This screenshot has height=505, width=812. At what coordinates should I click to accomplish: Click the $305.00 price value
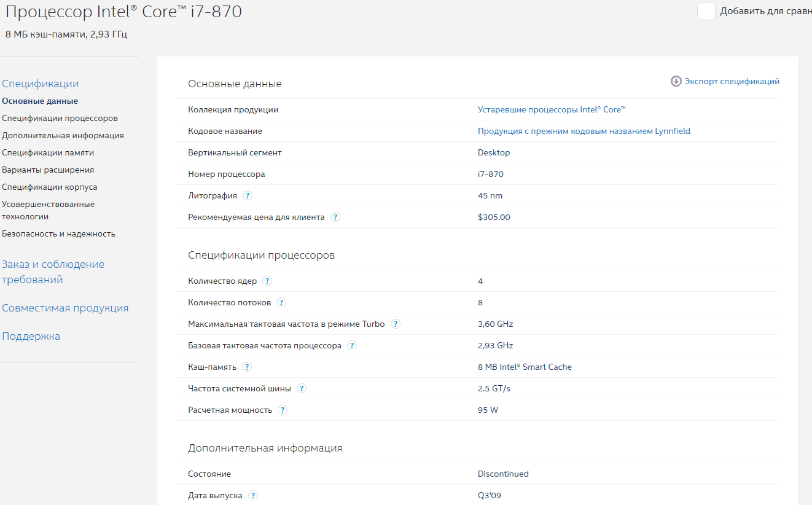click(494, 217)
